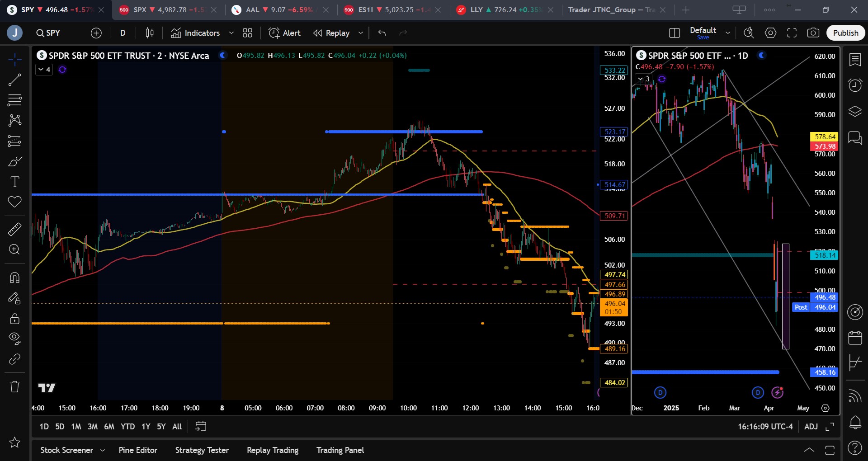Select the crosshair cursor tool

click(14, 59)
